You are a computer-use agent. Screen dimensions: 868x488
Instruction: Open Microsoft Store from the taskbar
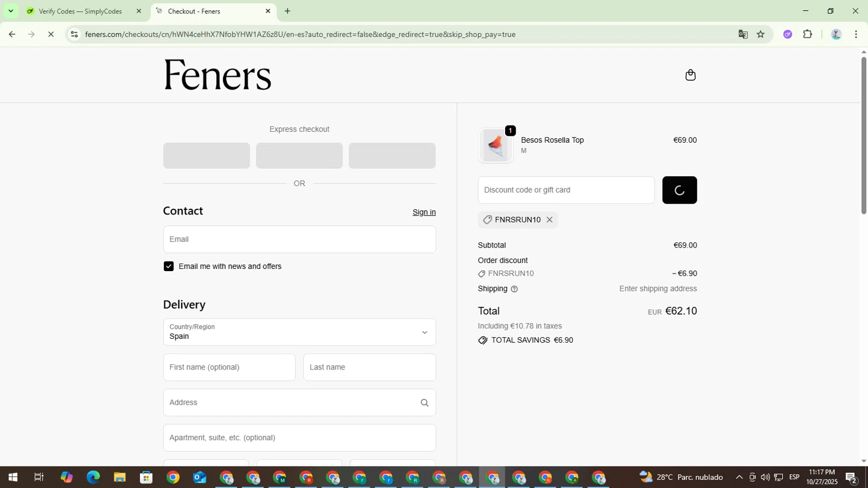pyautogui.click(x=146, y=478)
